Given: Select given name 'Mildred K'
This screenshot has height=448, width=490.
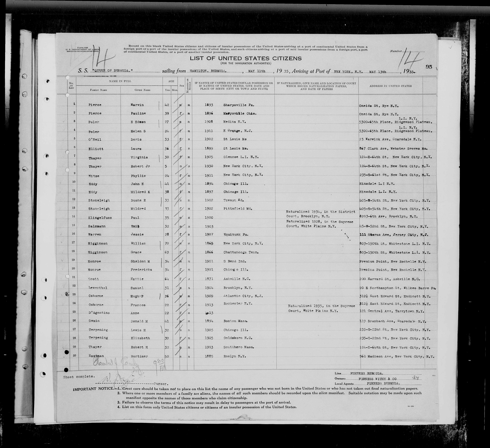Looking at the screenshot, I should pyautogui.click(x=140, y=192).
